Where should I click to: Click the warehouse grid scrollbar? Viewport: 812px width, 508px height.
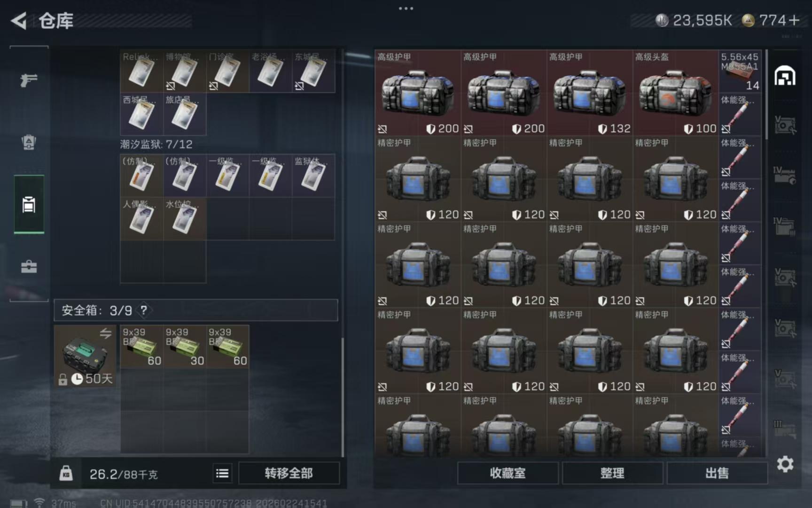click(767, 94)
